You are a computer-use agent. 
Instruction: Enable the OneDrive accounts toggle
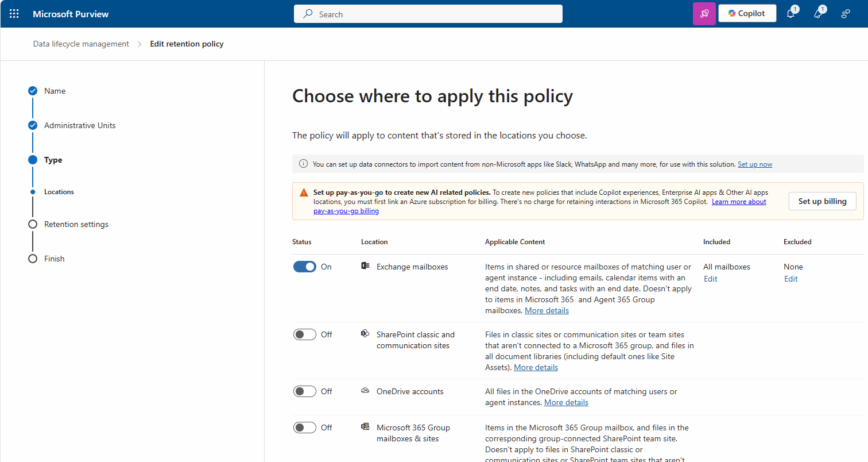[x=304, y=391]
